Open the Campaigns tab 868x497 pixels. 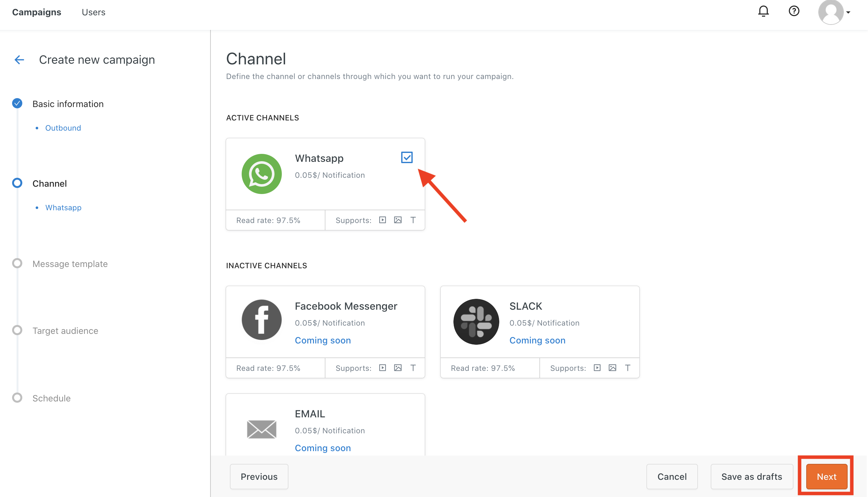37,12
